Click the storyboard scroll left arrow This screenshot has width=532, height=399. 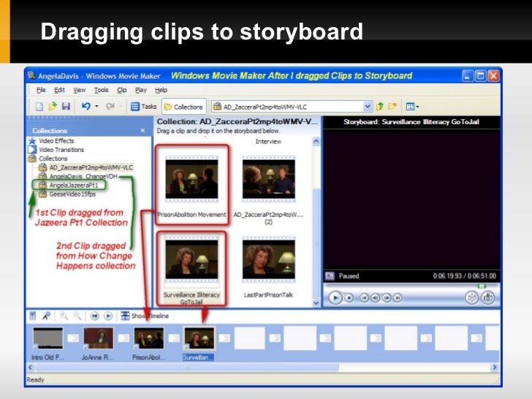(31, 367)
